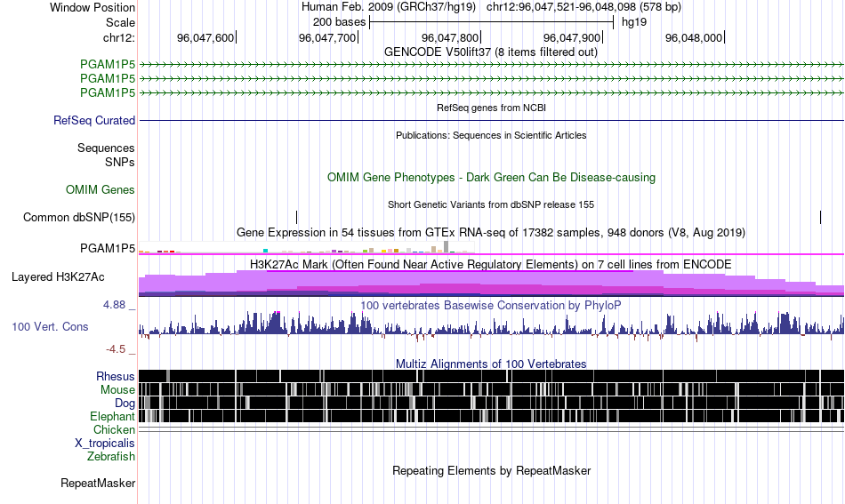Click the 96,047,800 ruler position
Screen dimensions: 845x504
point(450,37)
